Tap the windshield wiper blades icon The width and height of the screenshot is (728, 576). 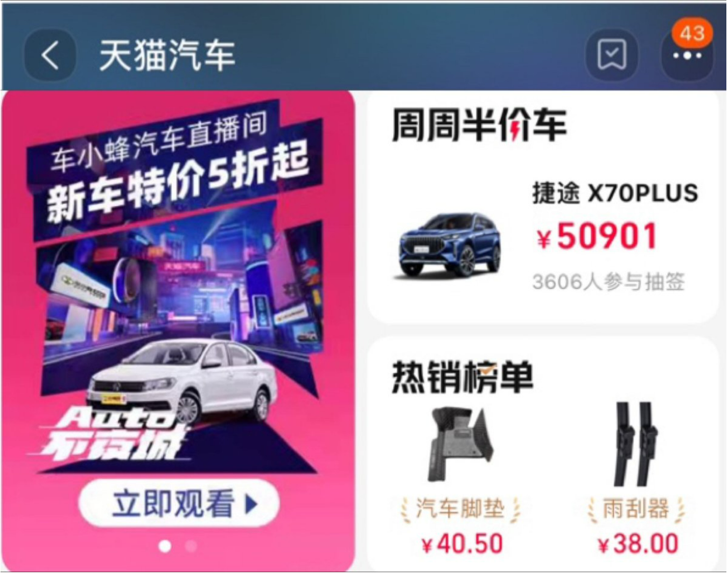636,443
